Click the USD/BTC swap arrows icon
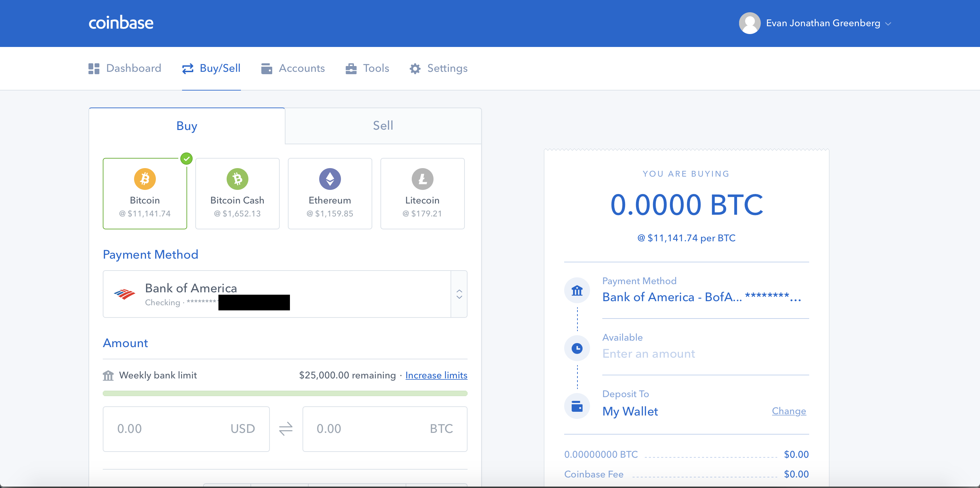The width and height of the screenshot is (980, 488). (286, 429)
